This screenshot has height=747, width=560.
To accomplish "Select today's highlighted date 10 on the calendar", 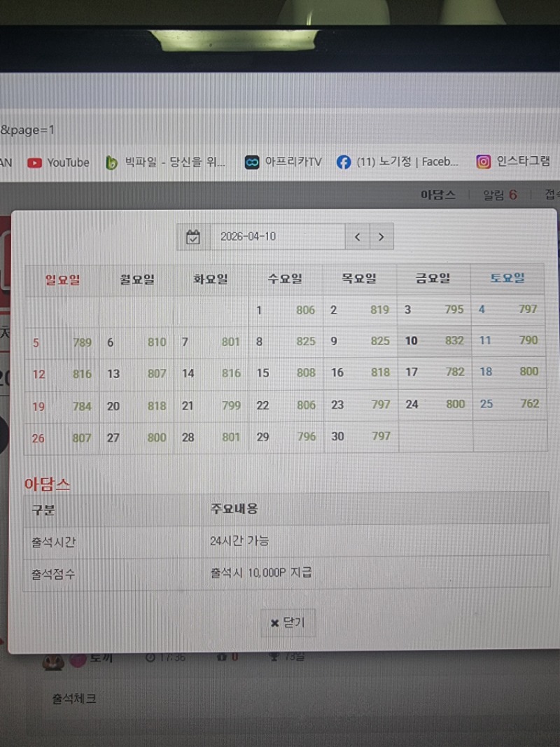I will [411, 341].
